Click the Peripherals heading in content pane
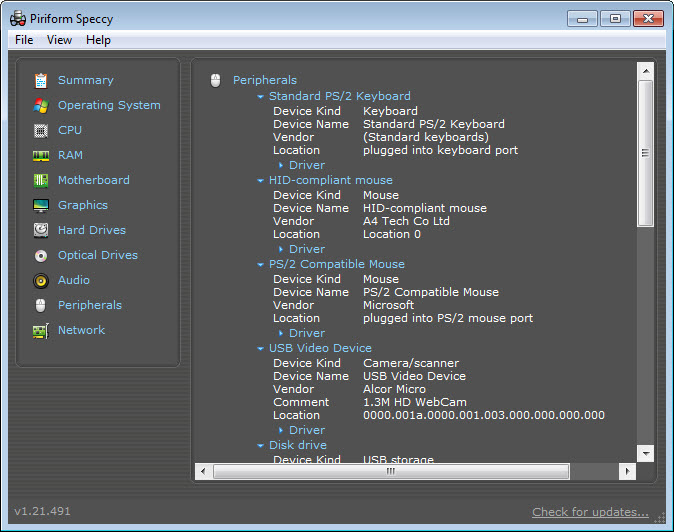 [x=265, y=80]
